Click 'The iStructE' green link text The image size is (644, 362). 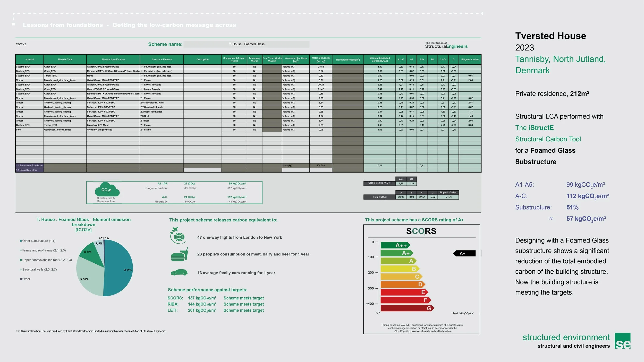[x=534, y=128]
